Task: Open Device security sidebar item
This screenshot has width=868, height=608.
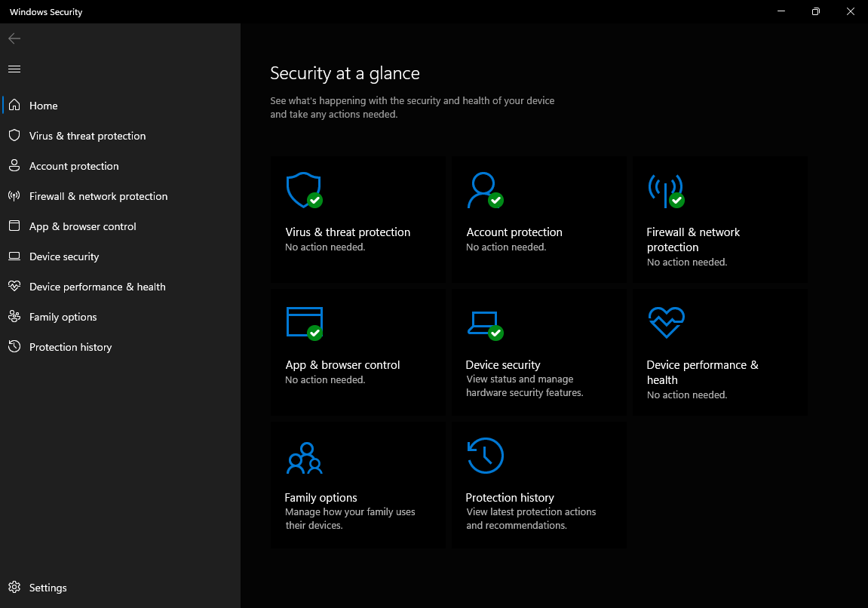Action: point(120,256)
